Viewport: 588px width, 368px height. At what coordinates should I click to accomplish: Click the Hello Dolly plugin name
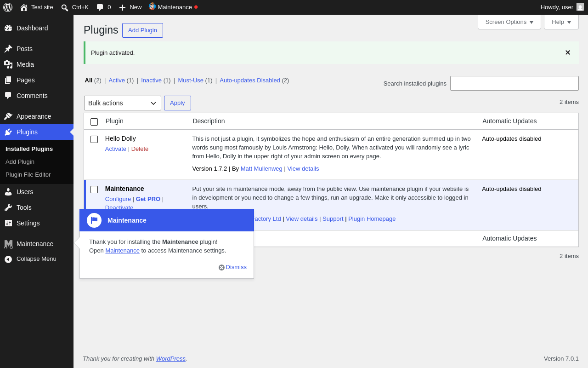(120, 138)
